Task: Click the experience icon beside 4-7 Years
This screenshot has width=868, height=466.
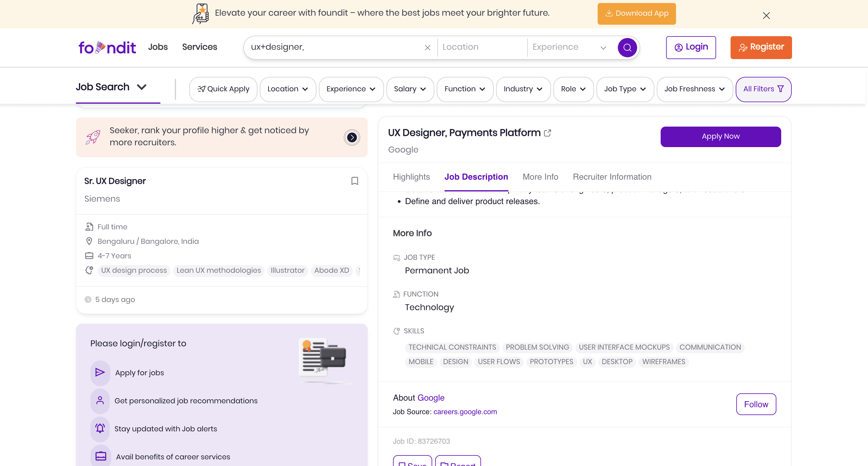Action: click(x=89, y=256)
